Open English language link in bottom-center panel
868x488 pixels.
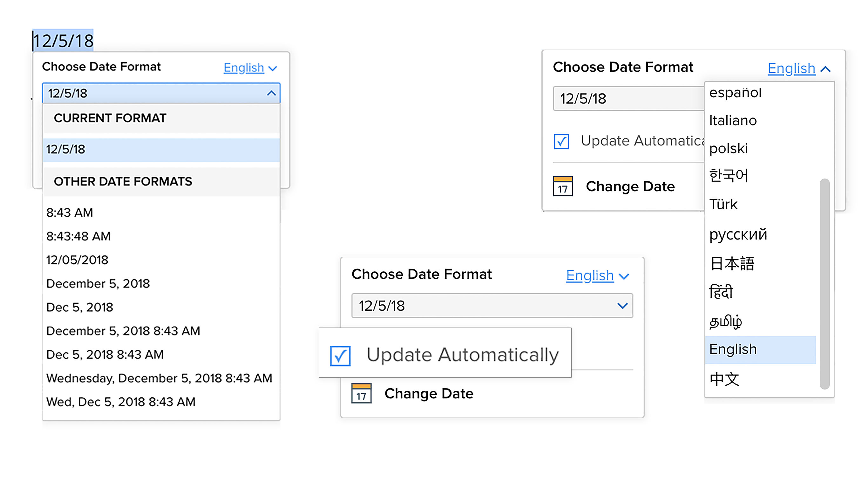click(590, 276)
